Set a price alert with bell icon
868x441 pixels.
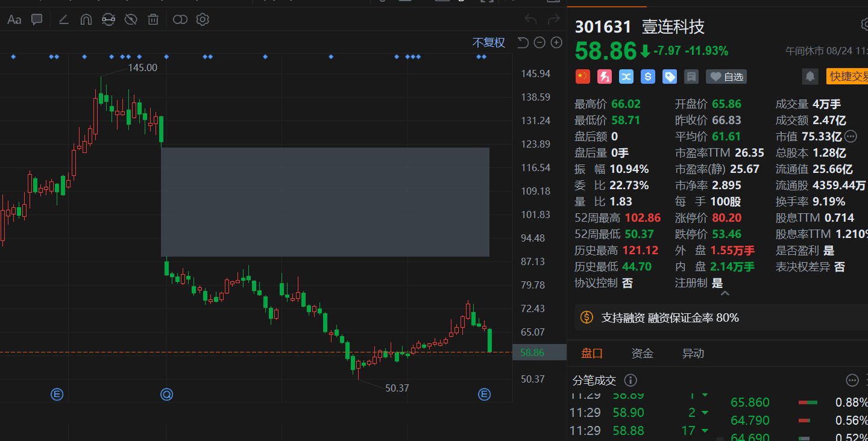tap(811, 77)
